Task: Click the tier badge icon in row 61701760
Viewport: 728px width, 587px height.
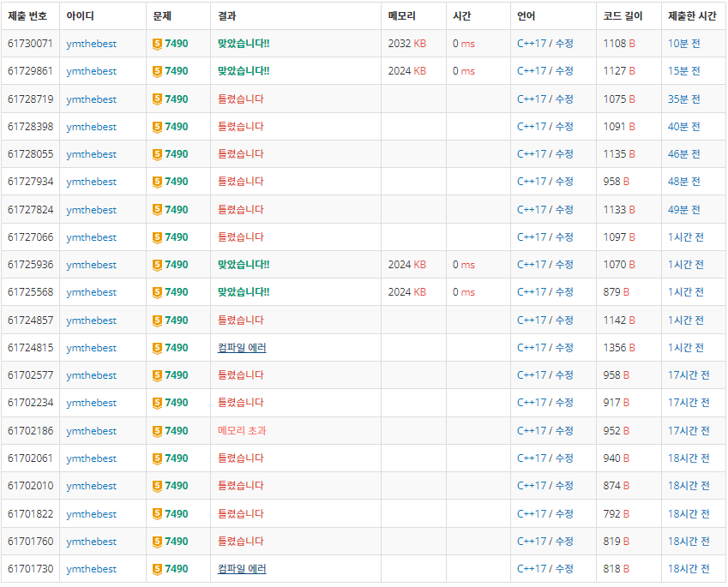Action: (157, 542)
